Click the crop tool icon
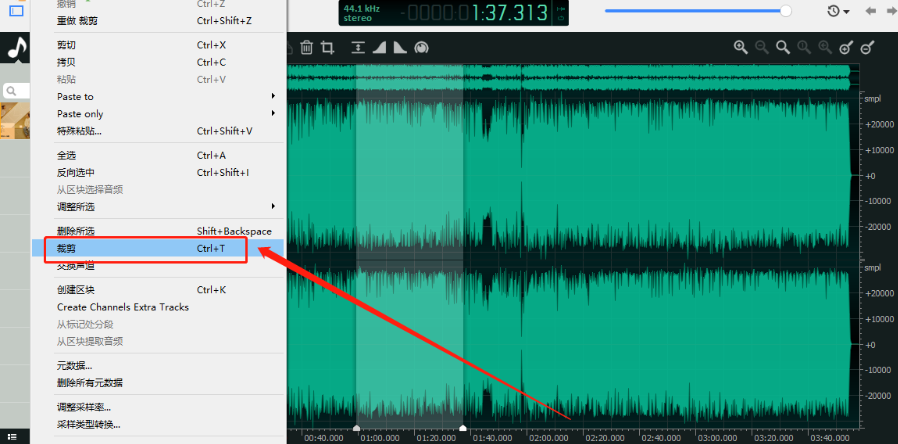The width and height of the screenshot is (898, 444). point(327,47)
